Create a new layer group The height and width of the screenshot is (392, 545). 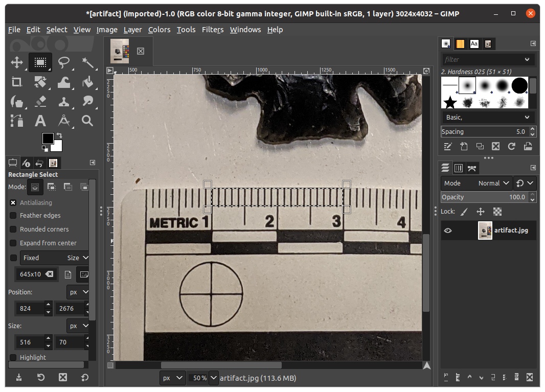pos(458,377)
